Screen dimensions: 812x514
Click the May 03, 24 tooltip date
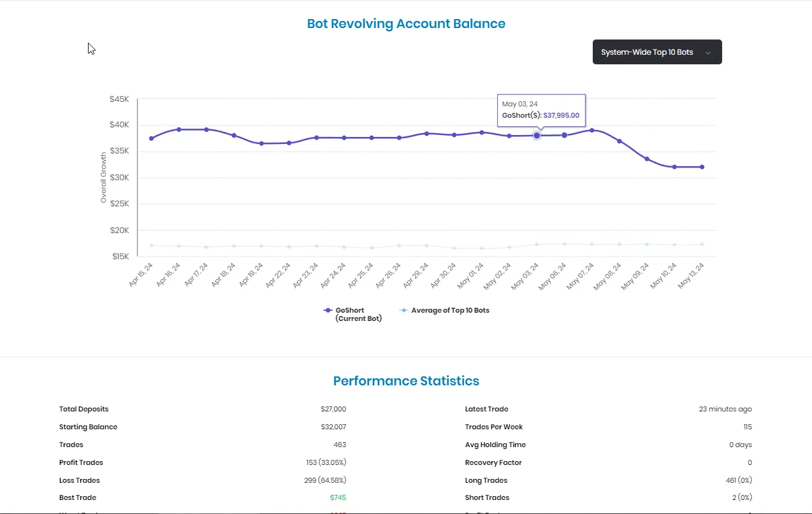click(x=519, y=104)
